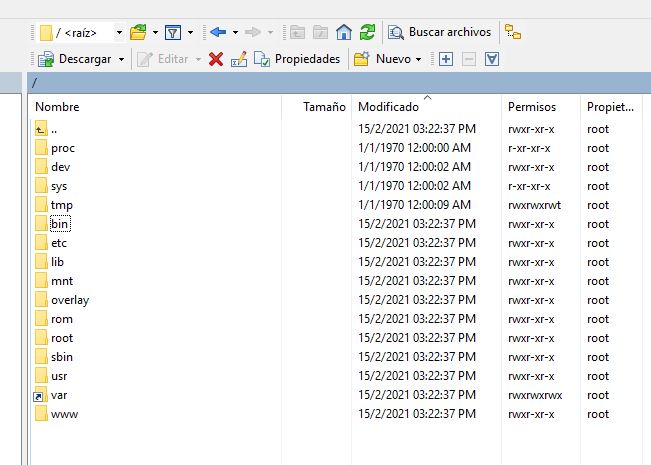
Task: Click the disabled Editar button
Action: (x=163, y=59)
